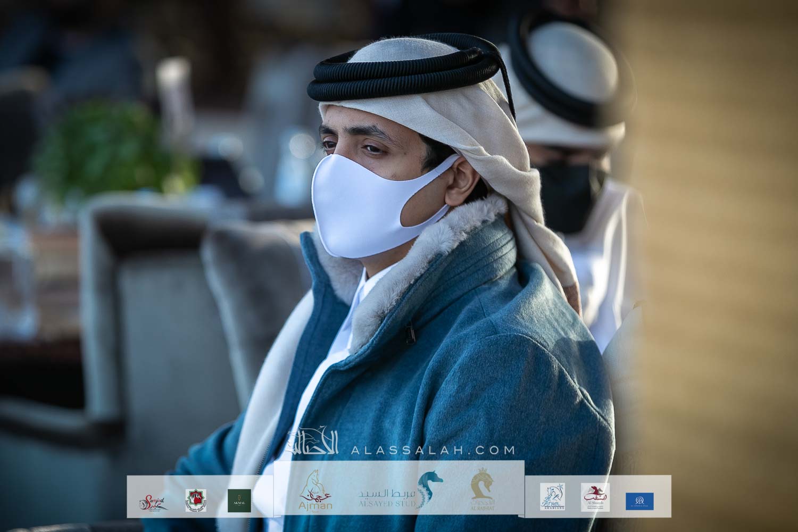Click the Aryam Arabians logo
The width and height of the screenshot is (798, 532).
coord(552,497)
